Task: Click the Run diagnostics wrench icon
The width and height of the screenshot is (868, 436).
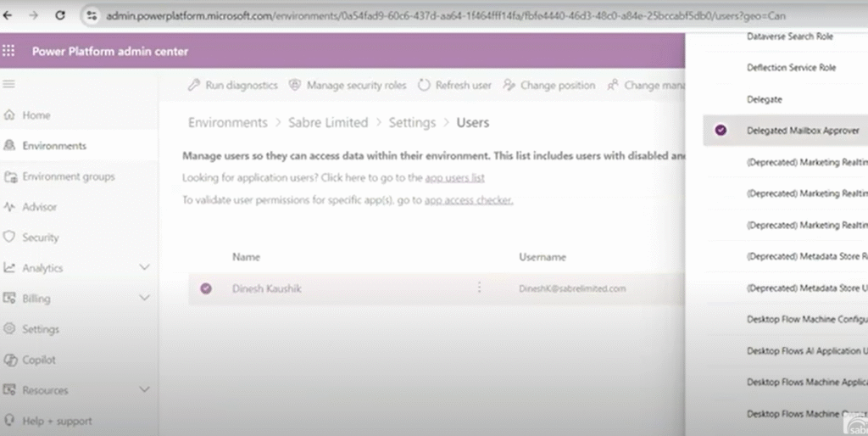Action: pyautogui.click(x=194, y=85)
